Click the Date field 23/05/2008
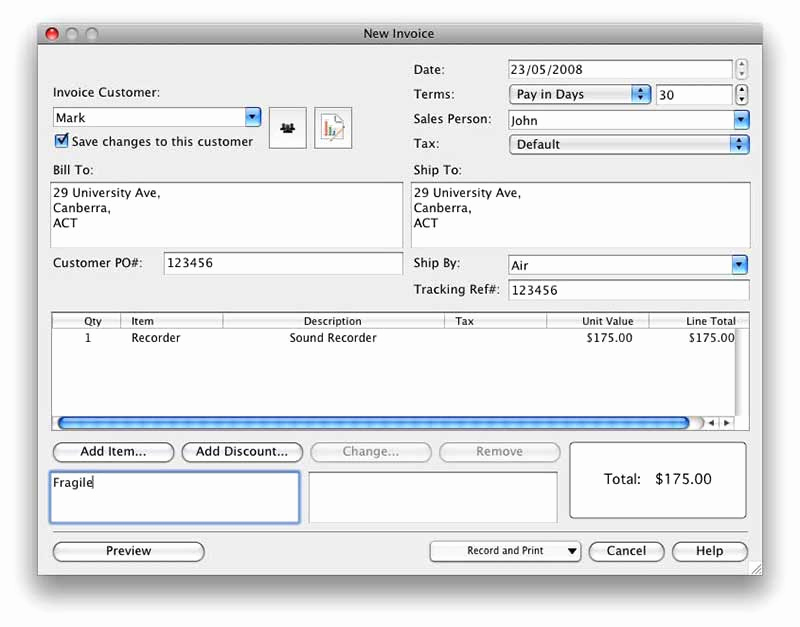800x627 pixels. (620, 69)
